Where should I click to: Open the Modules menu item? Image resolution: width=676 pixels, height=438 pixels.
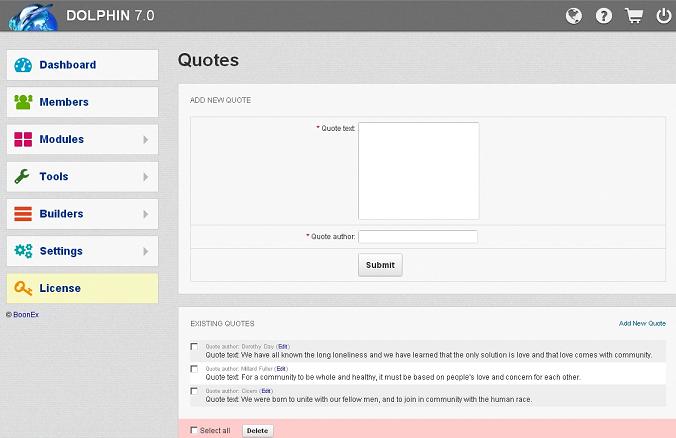82,139
